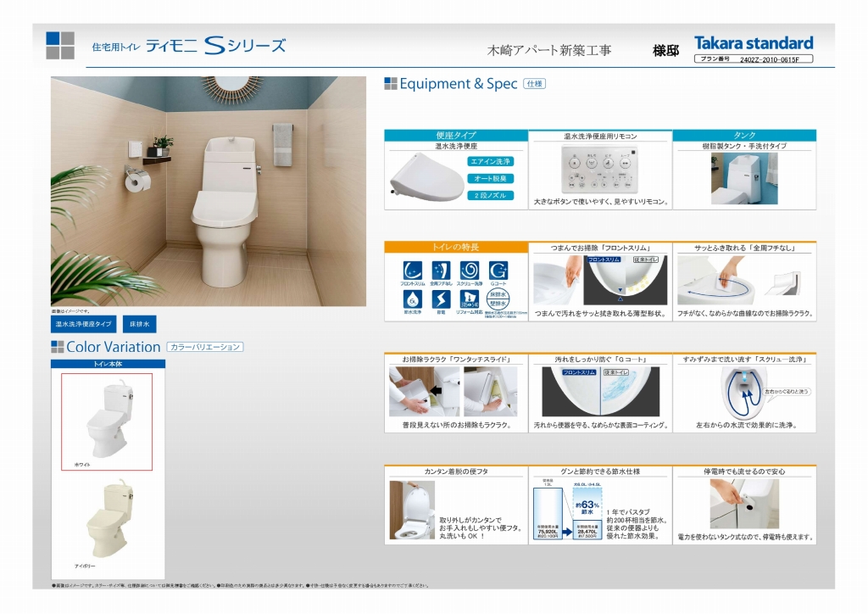Select the スクリュー洗浄 swirl icon

click(x=469, y=271)
